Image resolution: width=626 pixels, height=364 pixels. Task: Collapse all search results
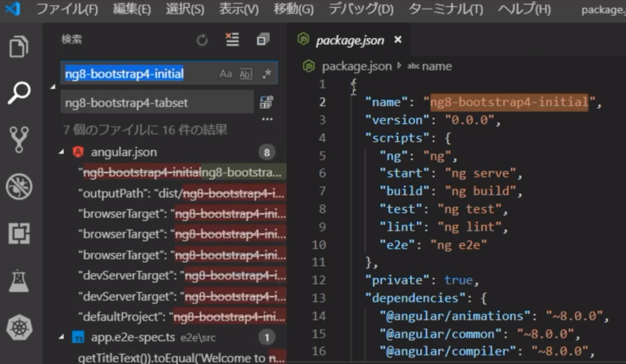263,39
